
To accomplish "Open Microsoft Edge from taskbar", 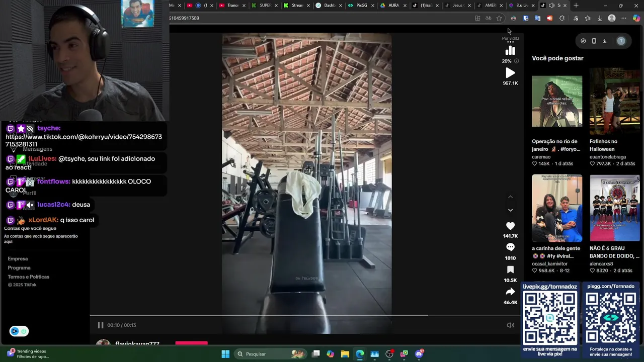I will 360,354.
